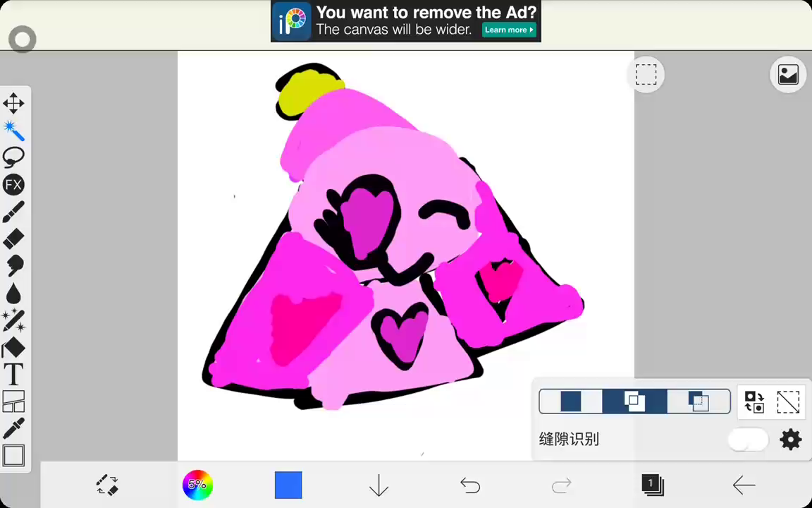
Task: Pick the Eyedropper tool
Action: coord(13,428)
